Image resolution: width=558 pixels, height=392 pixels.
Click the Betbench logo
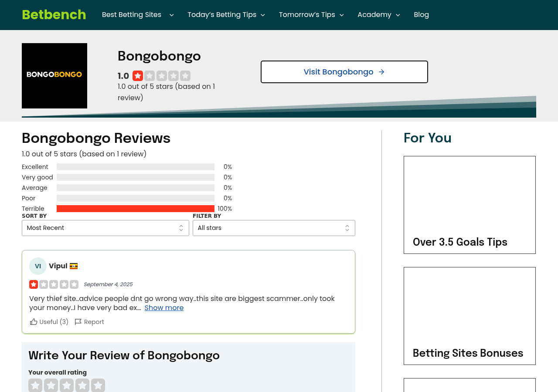point(54,15)
